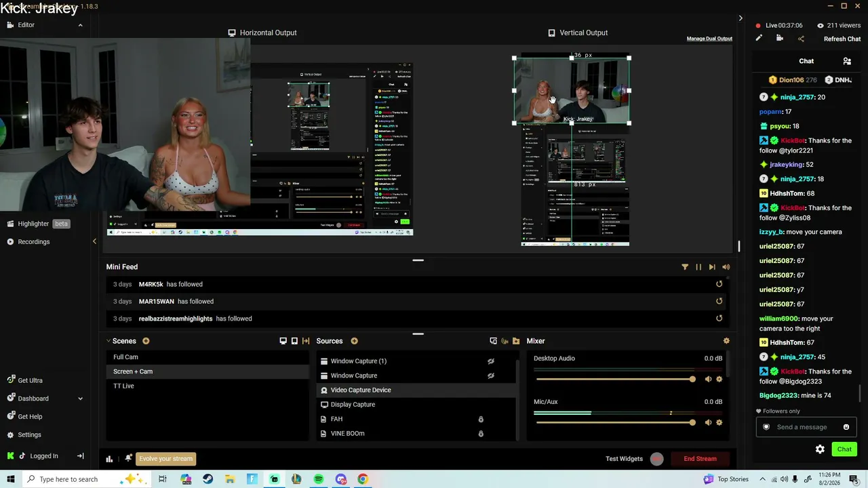The image size is (868, 488).
Task: Open the source dual-output assign icon
Action: click(493, 341)
